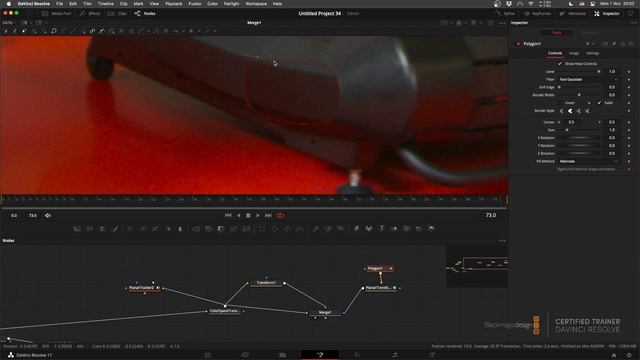Toggle the Solid checkbox

[599, 103]
